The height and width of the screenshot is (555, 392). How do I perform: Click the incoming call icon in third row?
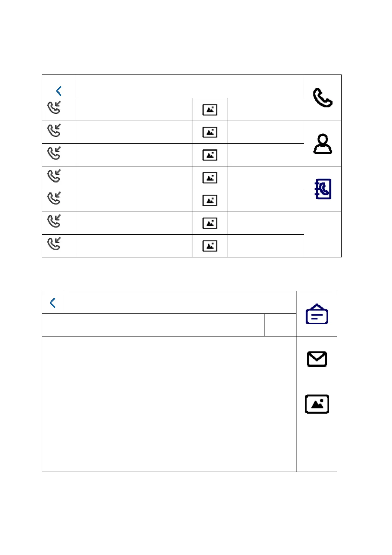tap(54, 153)
